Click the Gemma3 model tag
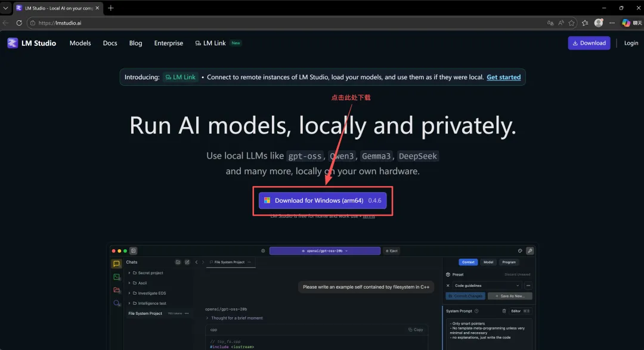Image resolution: width=644 pixels, height=350 pixels. (x=376, y=156)
